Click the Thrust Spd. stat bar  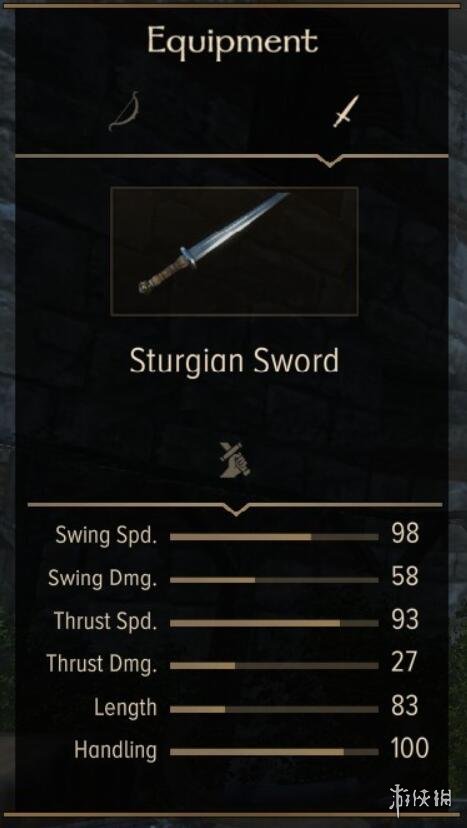[274, 623]
